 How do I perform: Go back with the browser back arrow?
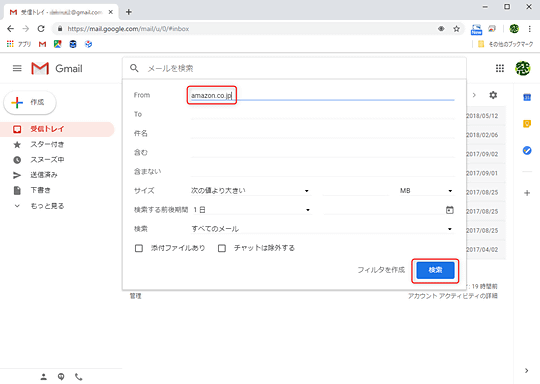(11, 29)
